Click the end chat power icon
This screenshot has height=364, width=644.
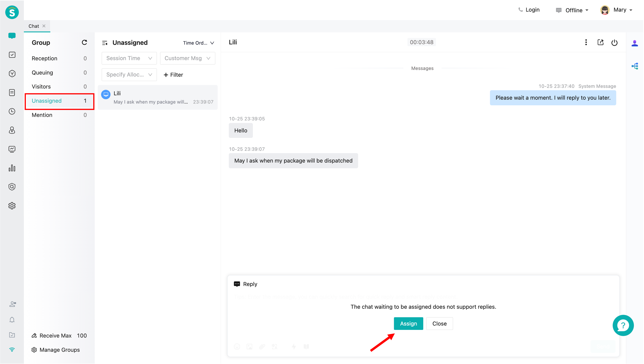[614, 43]
